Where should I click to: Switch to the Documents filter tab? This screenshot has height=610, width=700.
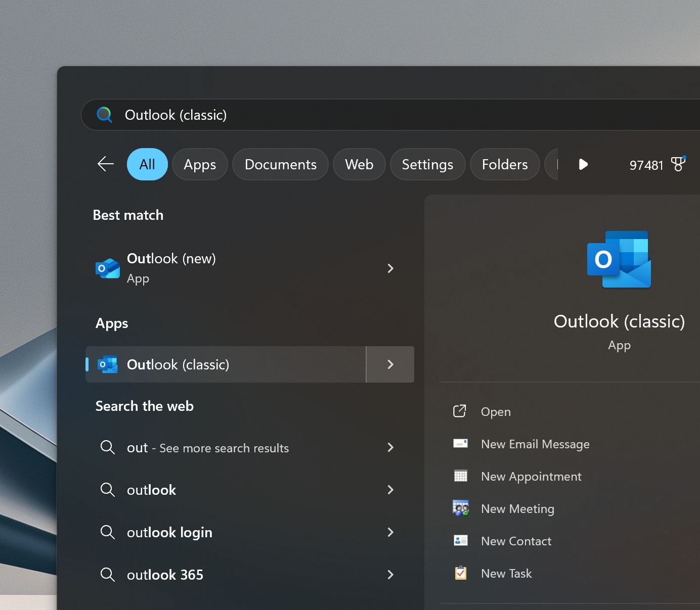point(280,164)
